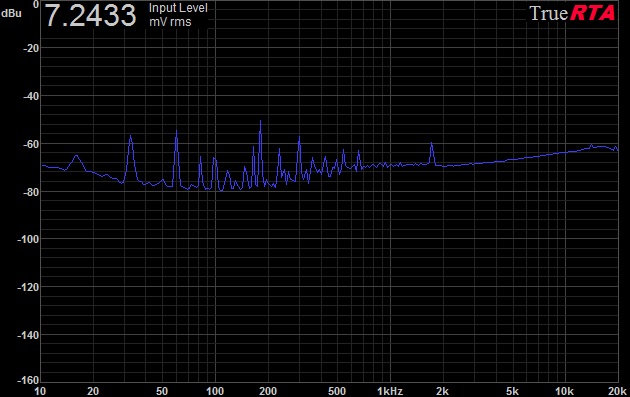
Task: Click the 10k frequency axis label
Action: coord(564,391)
